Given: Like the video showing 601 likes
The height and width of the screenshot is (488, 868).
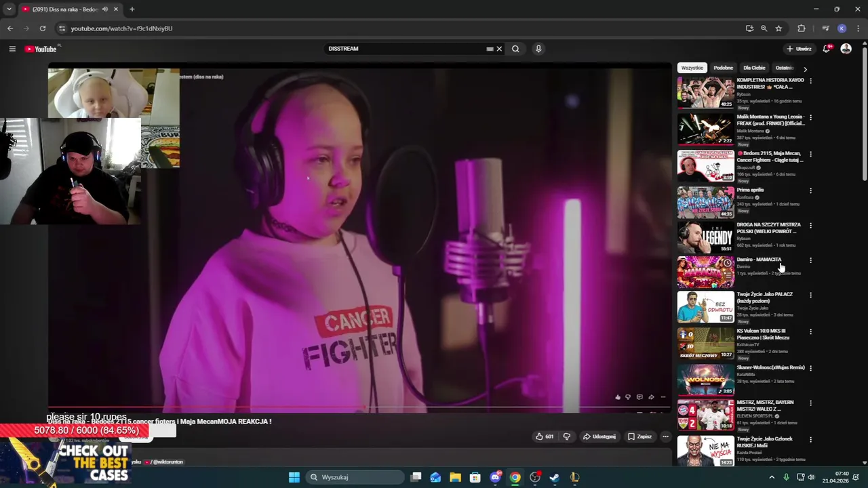Looking at the screenshot, I should 545,436.
